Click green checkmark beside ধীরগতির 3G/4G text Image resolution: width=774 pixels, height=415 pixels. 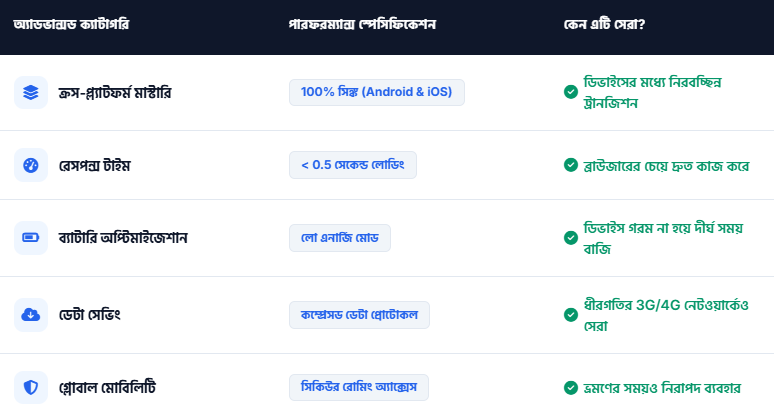tap(570, 315)
